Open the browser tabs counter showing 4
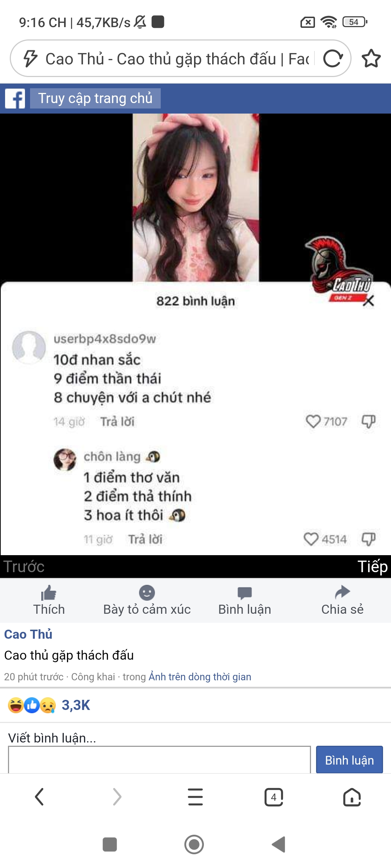Image resolution: width=391 pixels, height=868 pixels. click(274, 797)
